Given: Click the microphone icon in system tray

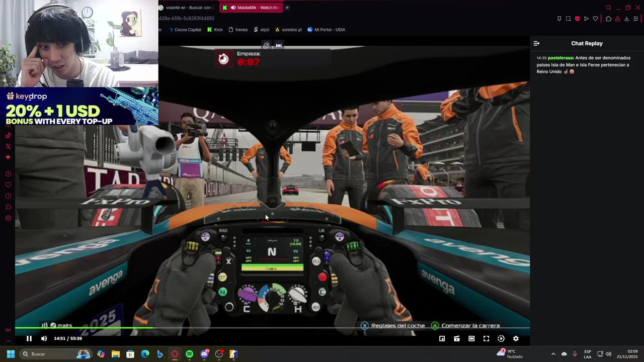Looking at the screenshot, I should (x=575, y=354).
